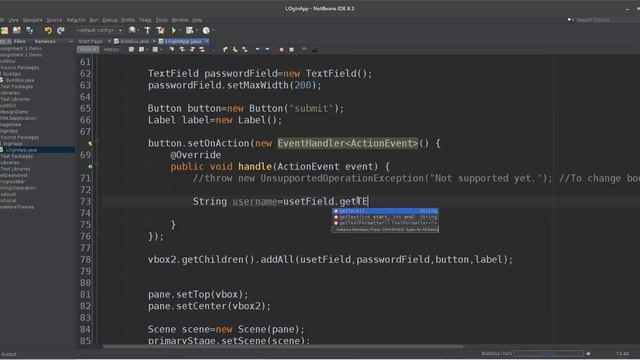640x360 pixels.
Task: Click the Profile Project toolbar icon
Action: coord(206,30)
